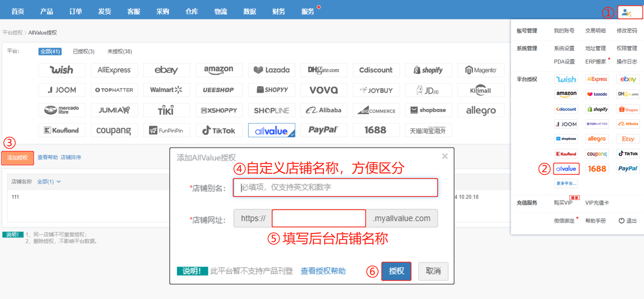Focus the 店铺别名 input field
The width and height of the screenshot is (644, 299).
tap(335, 187)
